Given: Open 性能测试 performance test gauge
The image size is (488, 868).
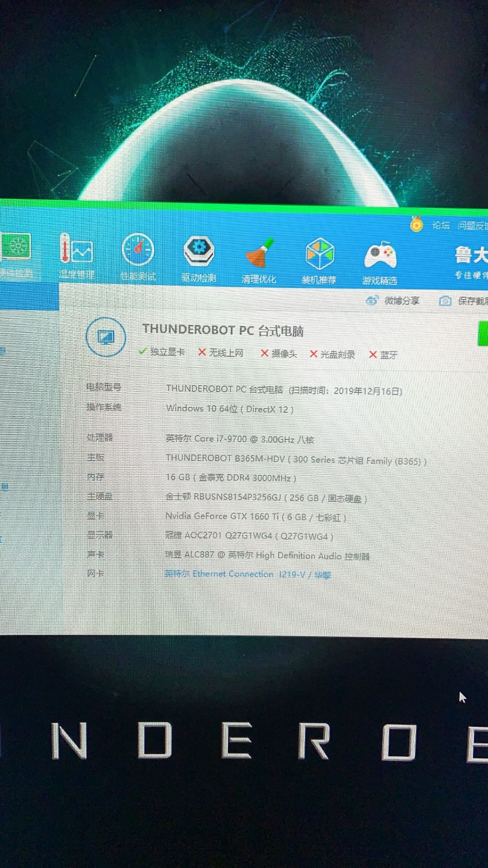Looking at the screenshot, I should 138,256.
